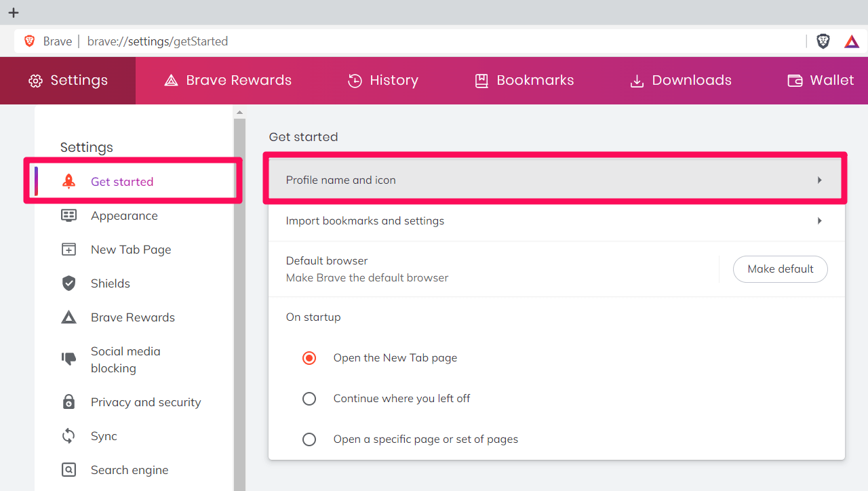The image size is (868, 491).
Task: Open Brave Rewards triangle icon next to address bar
Action: tap(851, 41)
